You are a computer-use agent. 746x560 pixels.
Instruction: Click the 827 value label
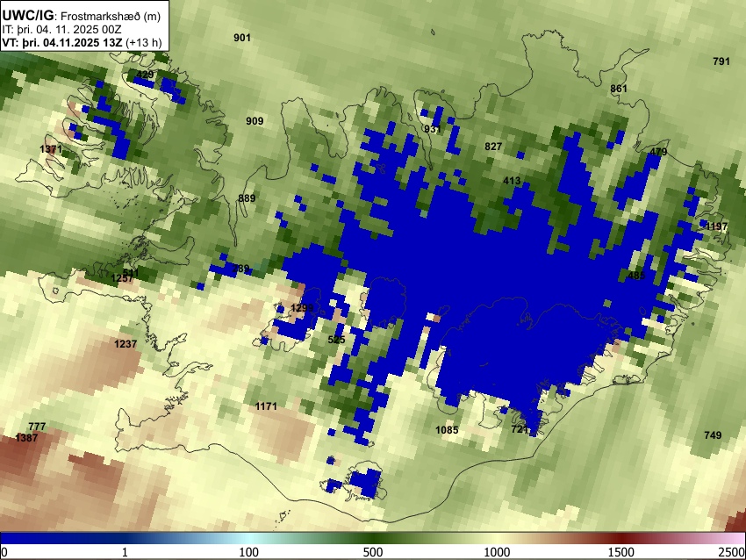(493, 147)
